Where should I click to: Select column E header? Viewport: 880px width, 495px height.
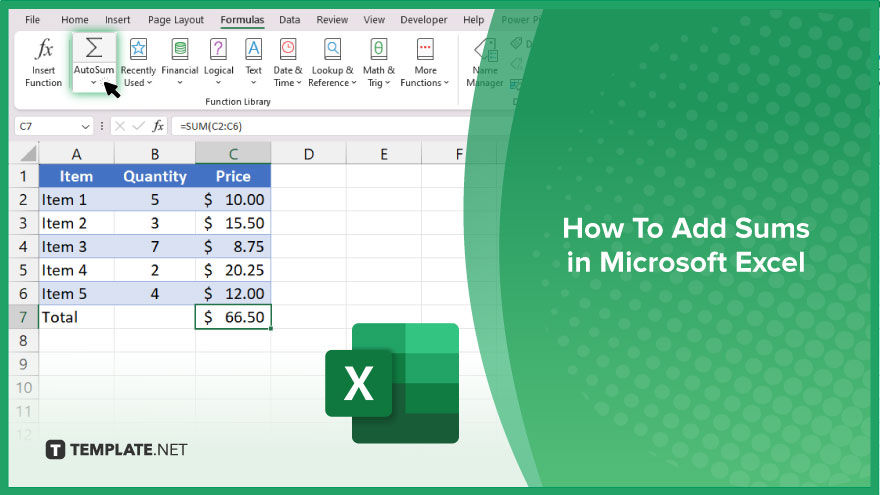384,154
